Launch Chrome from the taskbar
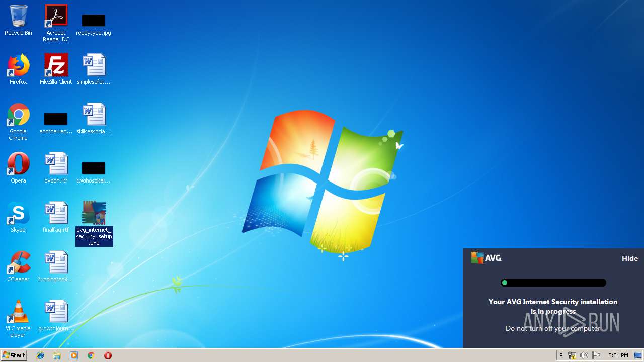Image resolution: width=644 pixels, height=362 pixels. point(91,355)
